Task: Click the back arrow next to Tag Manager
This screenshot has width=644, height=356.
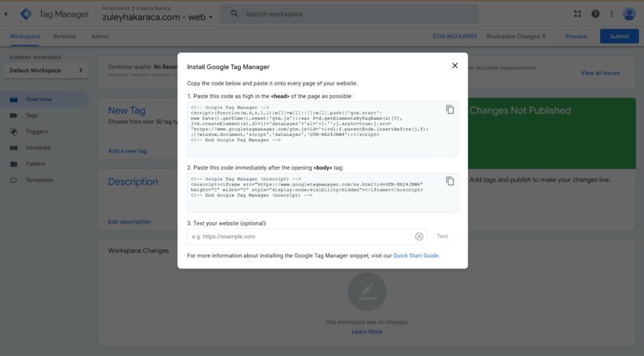Action: pos(6,14)
